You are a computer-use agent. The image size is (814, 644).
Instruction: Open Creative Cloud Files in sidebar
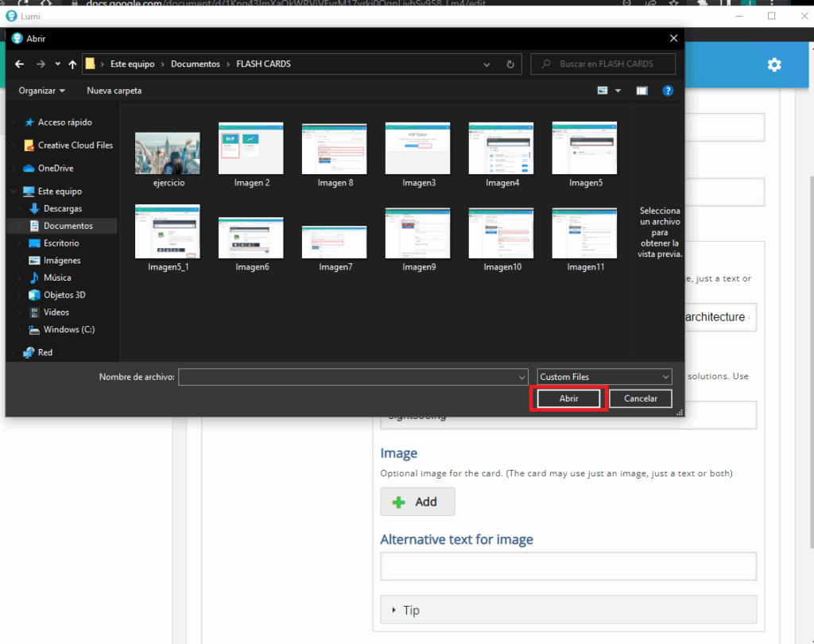click(75, 145)
